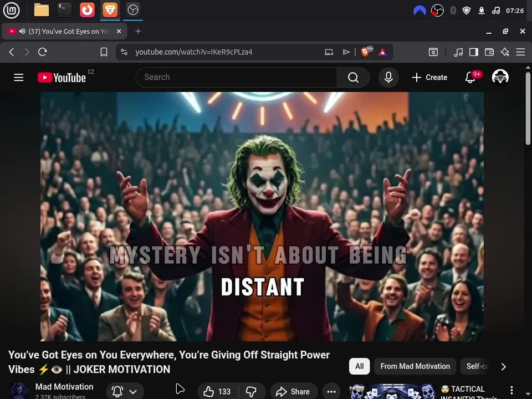The height and width of the screenshot is (399, 532).
Task: Switch to the You've Got Eyes on You tab
Action: click(x=64, y=31)
